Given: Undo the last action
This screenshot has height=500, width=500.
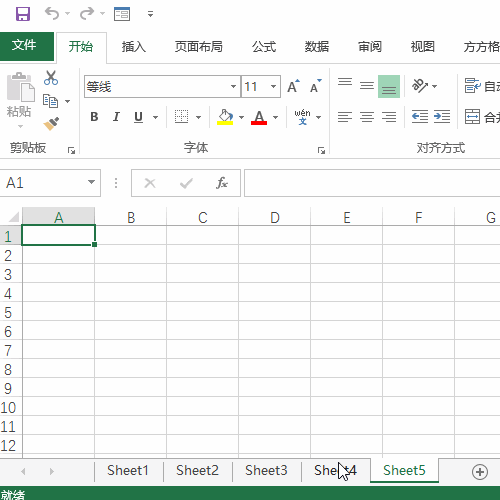Looking at the screenshot, I should 52,14.
